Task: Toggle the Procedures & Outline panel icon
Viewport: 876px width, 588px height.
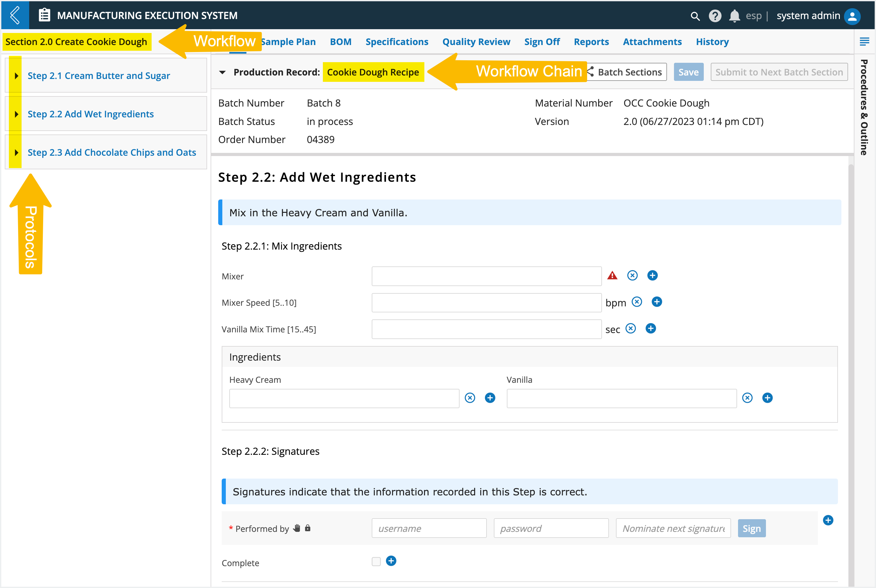Action: pos(864,42)
